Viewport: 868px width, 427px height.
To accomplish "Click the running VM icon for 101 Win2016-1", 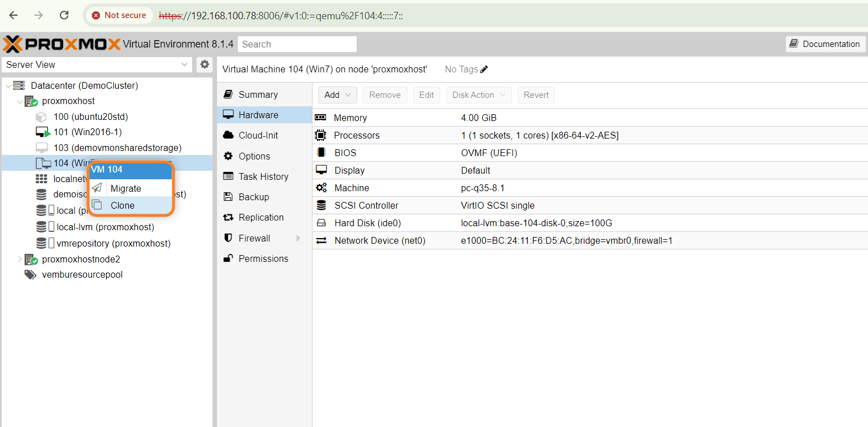I will click(x=42, y=132).
